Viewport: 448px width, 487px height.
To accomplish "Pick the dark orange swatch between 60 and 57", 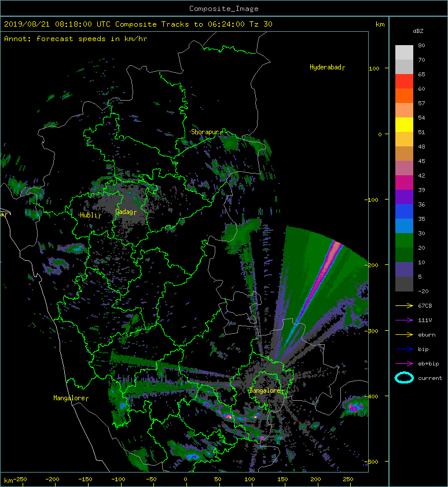I will [x=404, y=95].
